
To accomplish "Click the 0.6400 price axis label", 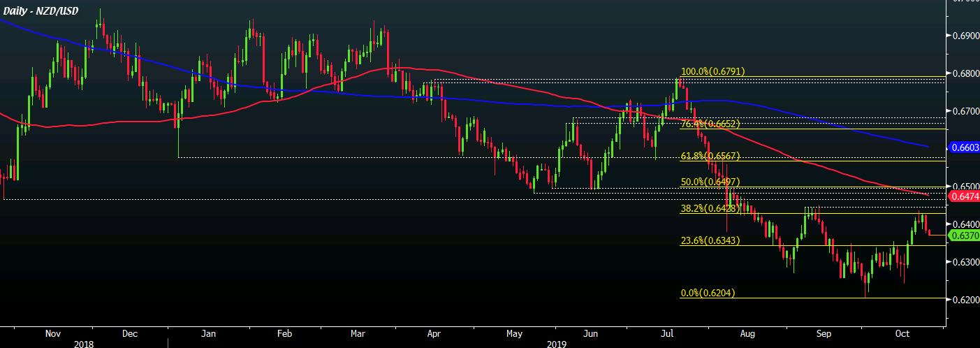I will 965,224.
